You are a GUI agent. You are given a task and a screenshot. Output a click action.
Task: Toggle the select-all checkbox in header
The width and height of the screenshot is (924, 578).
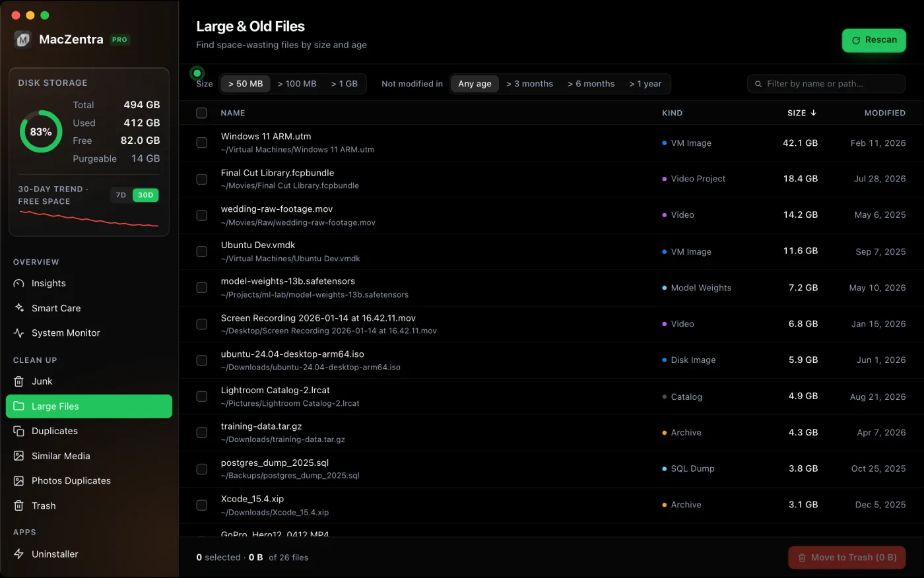pyautogui.click(x=202, y=113)
